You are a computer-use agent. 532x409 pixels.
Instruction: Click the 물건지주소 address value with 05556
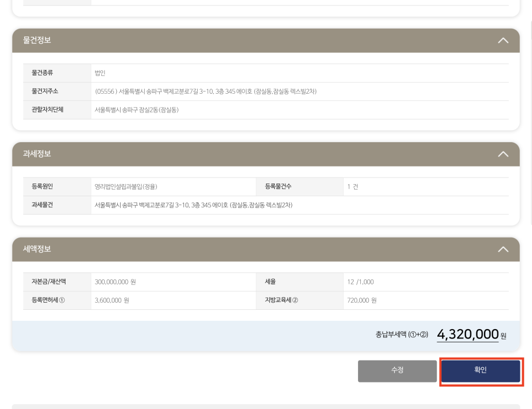pyautogui.click(x=205, y=92)
